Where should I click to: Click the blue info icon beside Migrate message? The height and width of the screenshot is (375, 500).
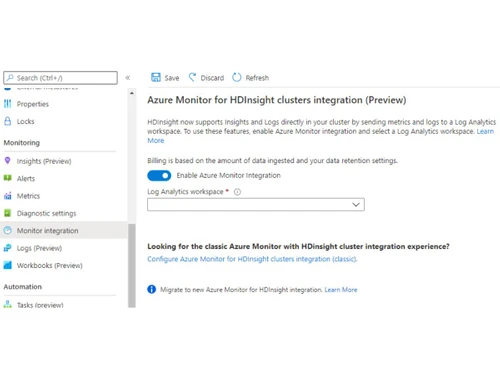152,289
